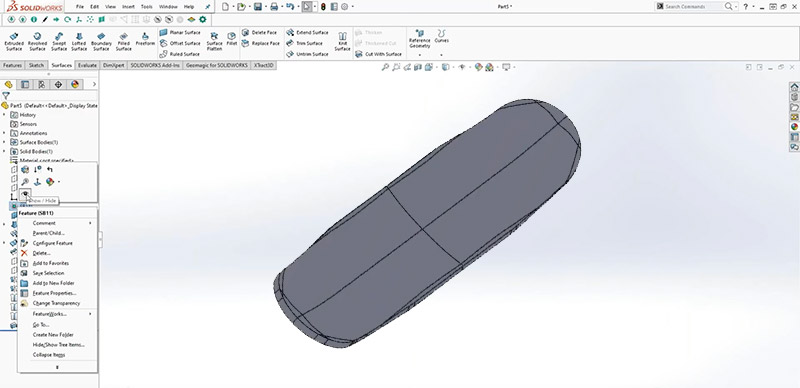Click the Planar Surface tool
800x388 pixels.
pos(180,32)
